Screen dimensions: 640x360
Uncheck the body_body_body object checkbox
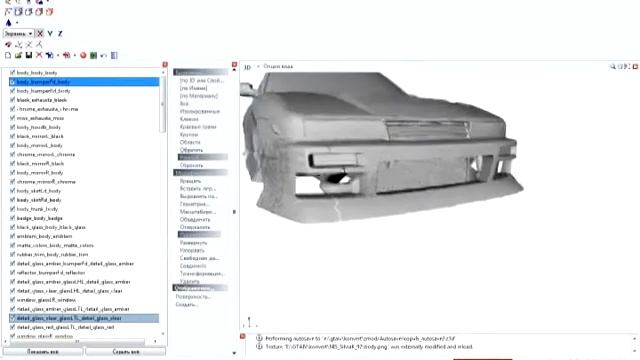click(x=12, y=72)
